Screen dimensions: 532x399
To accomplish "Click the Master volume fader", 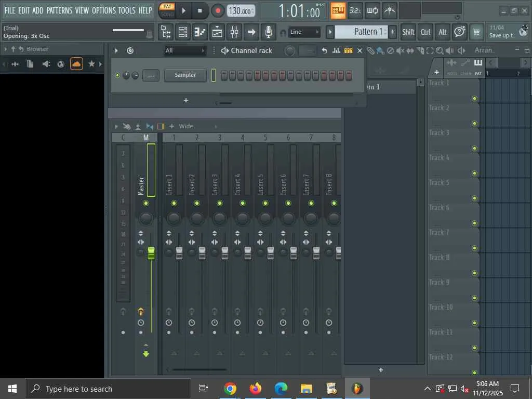I will tap(151, 254).
